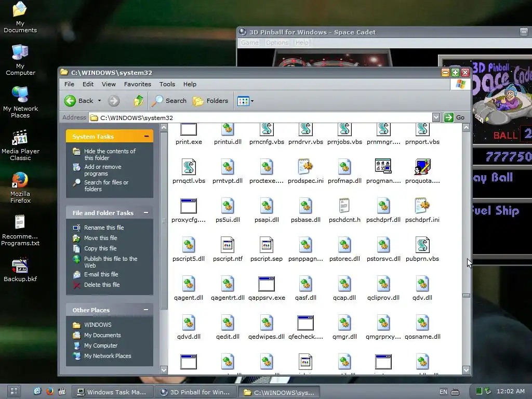This screenshot has height=399, width=532.
Task: Expand the Address bar dropdown
Action: (436, 117)
